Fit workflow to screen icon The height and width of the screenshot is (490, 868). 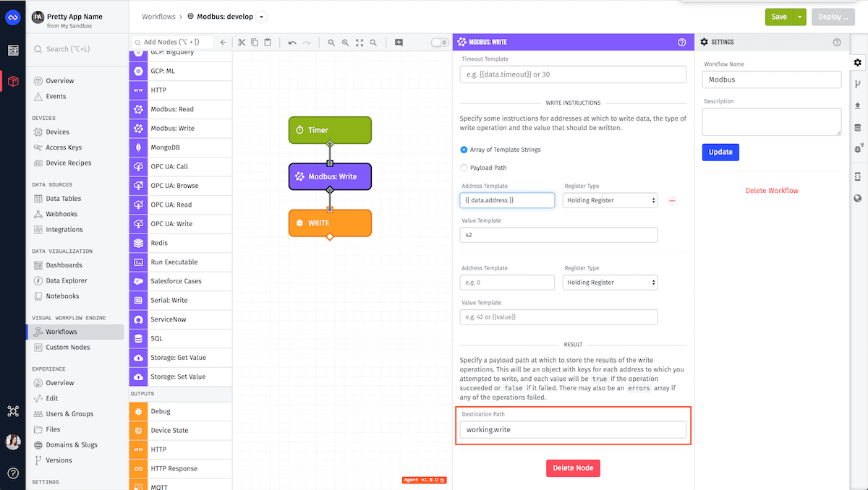(359, 43)
